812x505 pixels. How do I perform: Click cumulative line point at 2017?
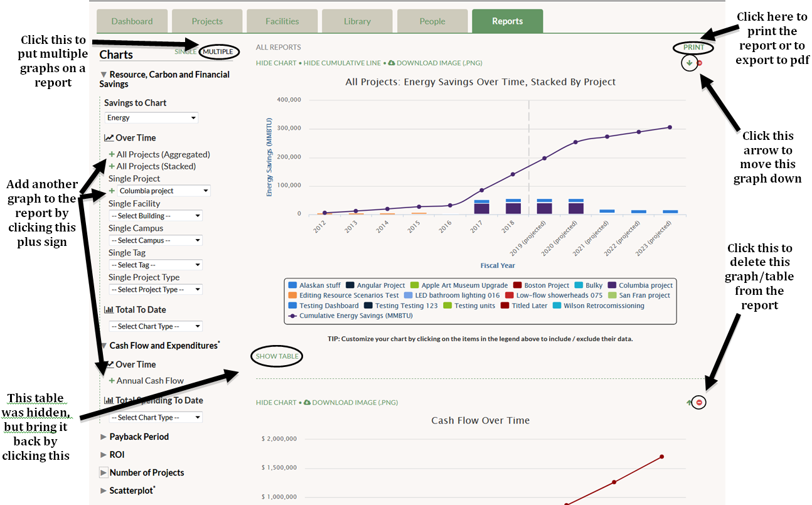tap(481, 190)
